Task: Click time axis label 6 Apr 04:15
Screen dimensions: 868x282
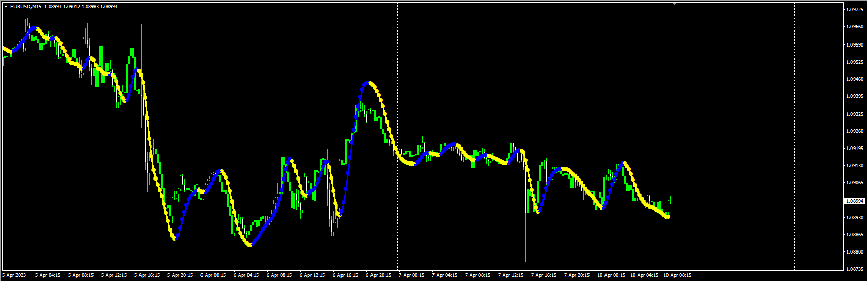Action: pyautogui.click(x=246, y=275)
